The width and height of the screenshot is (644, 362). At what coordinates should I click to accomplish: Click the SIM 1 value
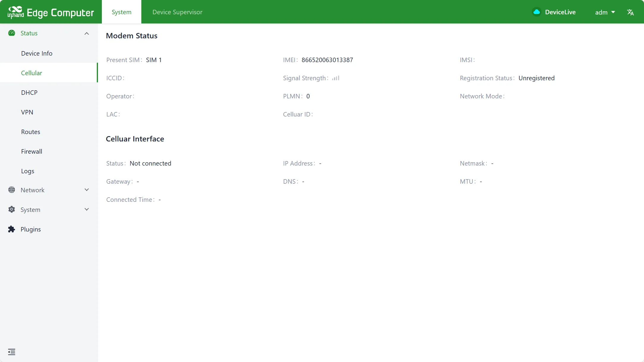[x=154, y=60]
